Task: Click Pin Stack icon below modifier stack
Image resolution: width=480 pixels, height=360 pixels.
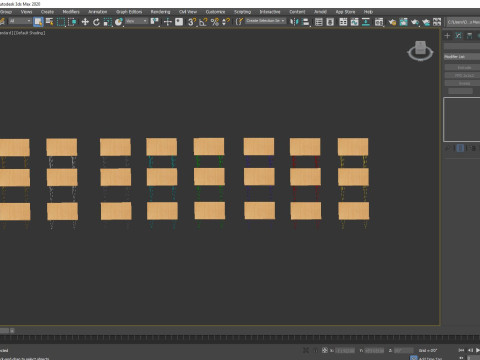Action: [448, 148]
